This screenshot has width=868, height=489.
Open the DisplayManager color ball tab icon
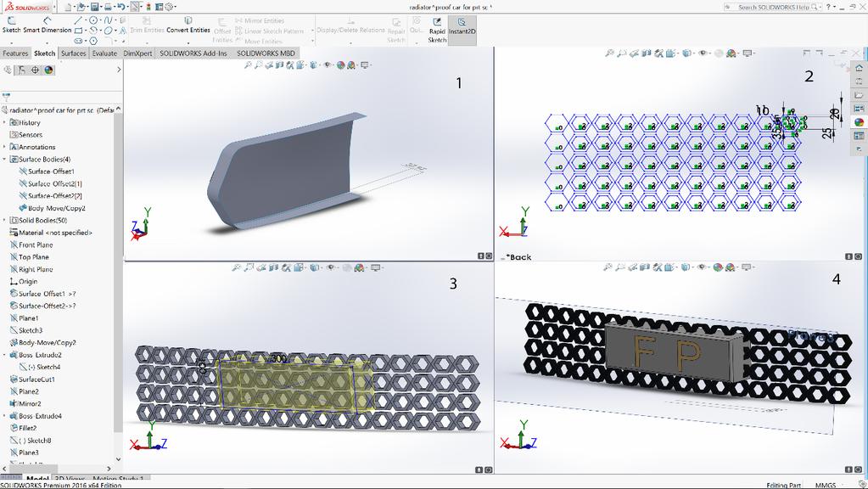[x=48, y=70]
